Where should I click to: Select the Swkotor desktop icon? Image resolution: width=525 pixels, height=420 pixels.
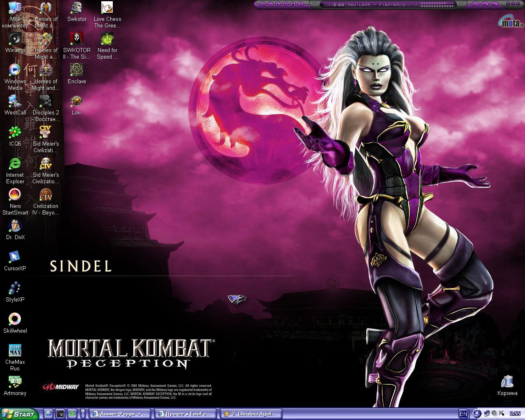(x=77, y=11)
